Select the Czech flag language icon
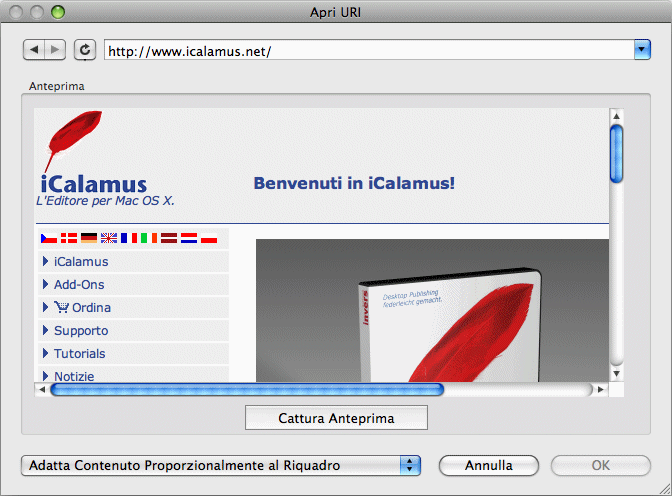Screen dimensions: 672x496 click(49, 238)
